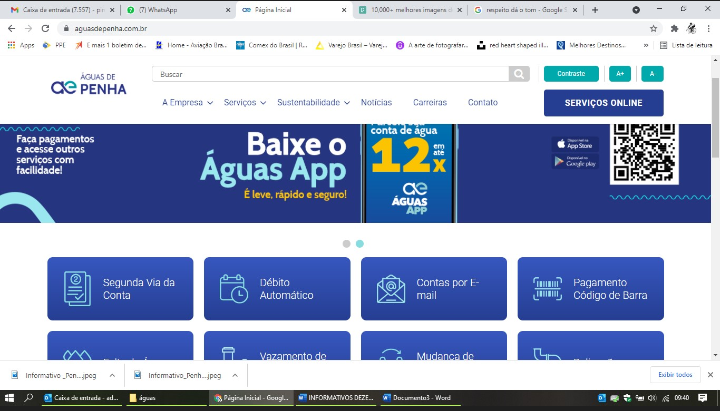Open system clock 09:40
Image resolution: width=720 pixels, height=411 pixels.
(682, 398)
